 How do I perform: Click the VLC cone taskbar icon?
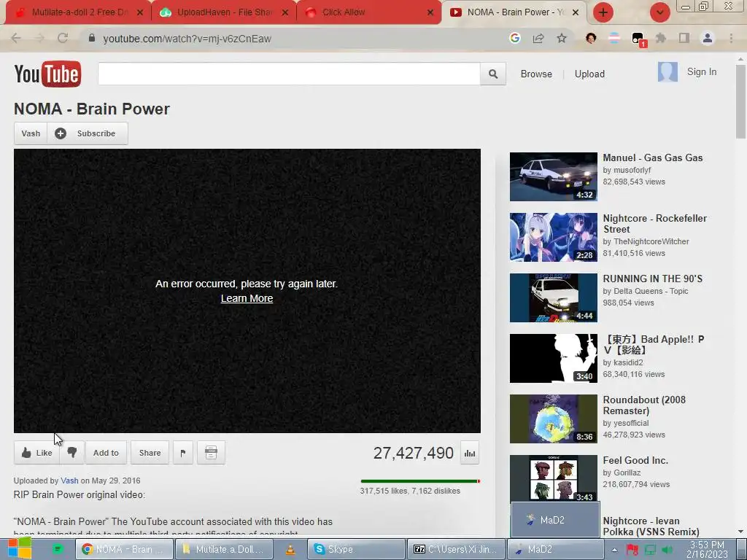[x=290, y=550]
